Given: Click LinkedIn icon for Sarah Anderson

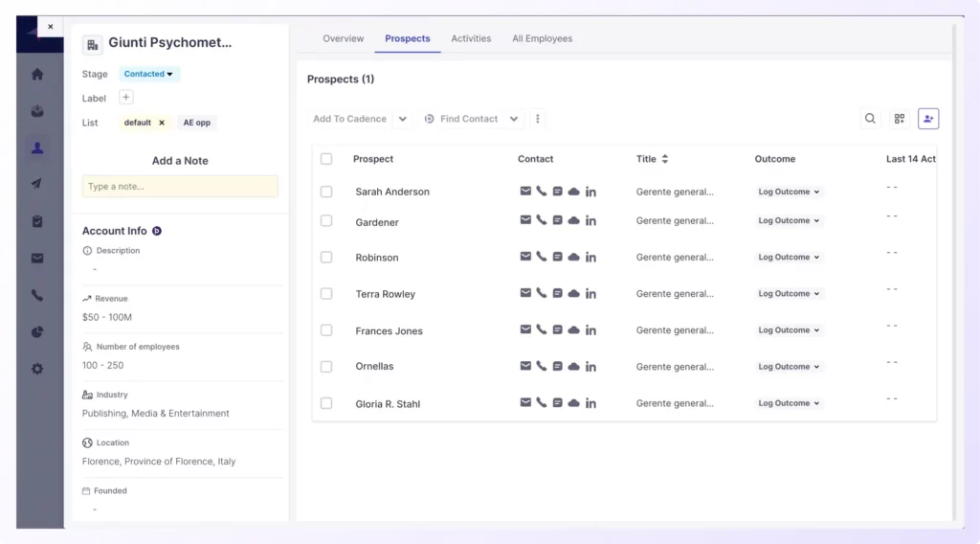Looking at the screenshot, I should point(590,192).
